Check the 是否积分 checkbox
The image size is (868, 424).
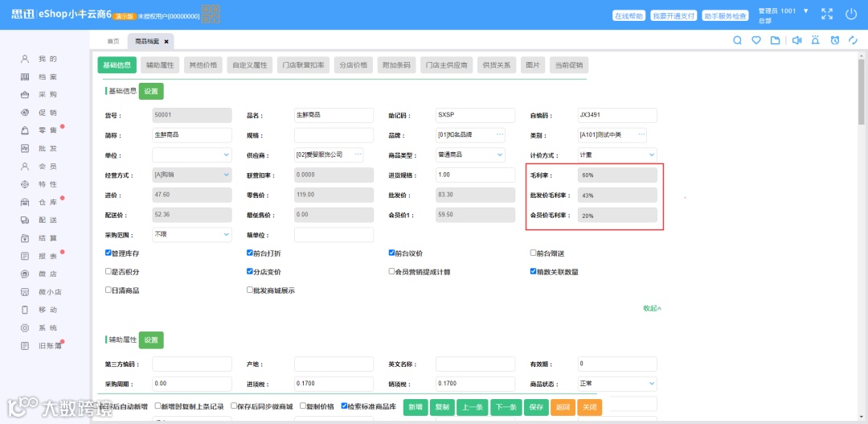point(108,272)
